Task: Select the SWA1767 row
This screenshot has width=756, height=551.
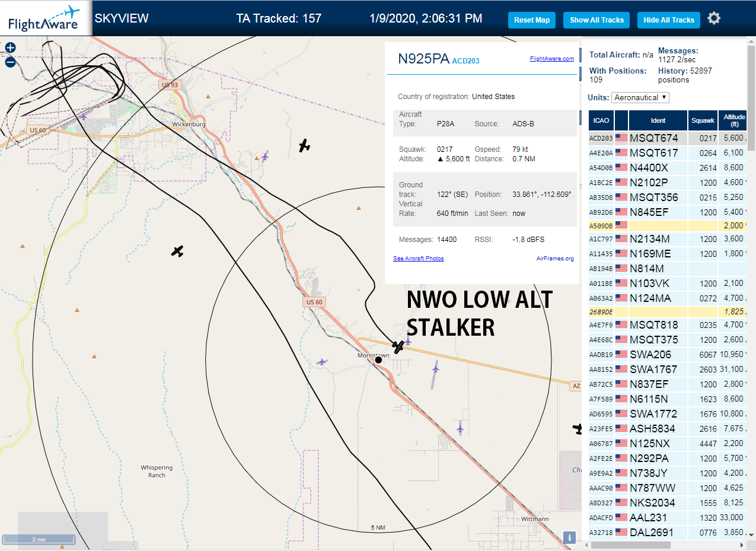Action: pos(668,370)
